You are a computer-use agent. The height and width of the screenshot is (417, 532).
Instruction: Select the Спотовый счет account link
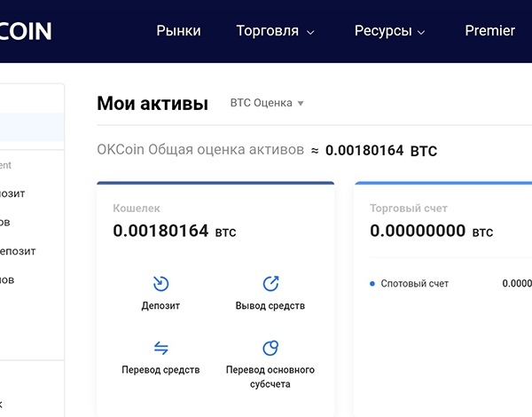click(x=414, y=284)
